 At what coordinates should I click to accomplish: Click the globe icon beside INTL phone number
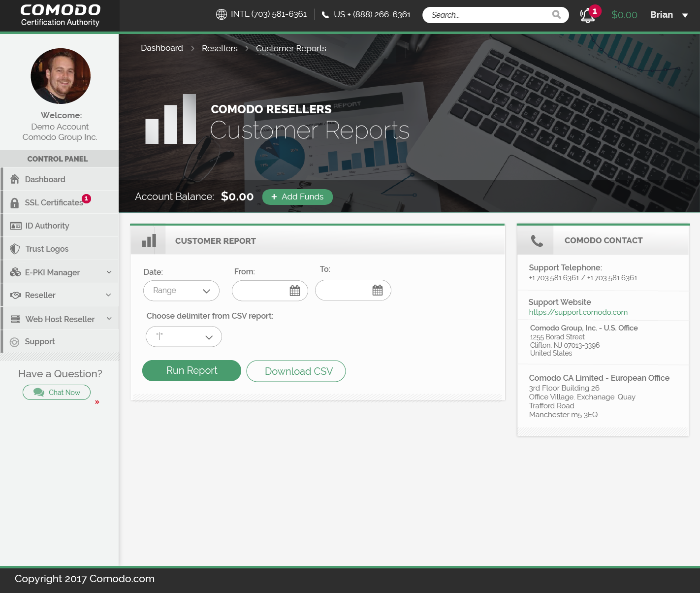pos(222,14)
